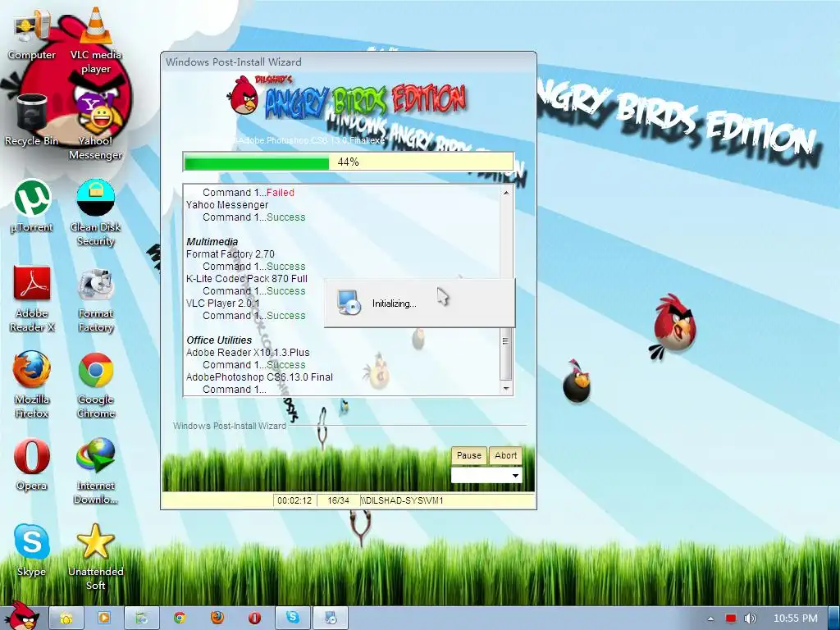
Task: Open Mozilla Firefox desktop shortcut
Action: [x=32, y=386]
